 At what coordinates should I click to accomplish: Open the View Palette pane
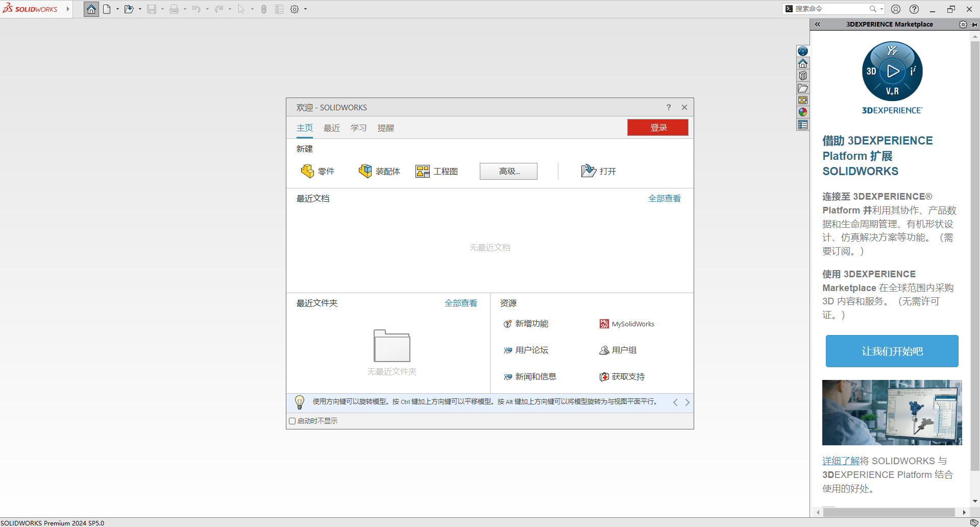[803, 100]
